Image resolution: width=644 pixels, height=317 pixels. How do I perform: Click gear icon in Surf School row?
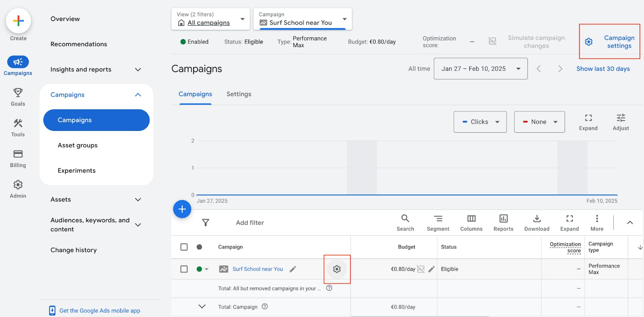[x=337, y=269]
